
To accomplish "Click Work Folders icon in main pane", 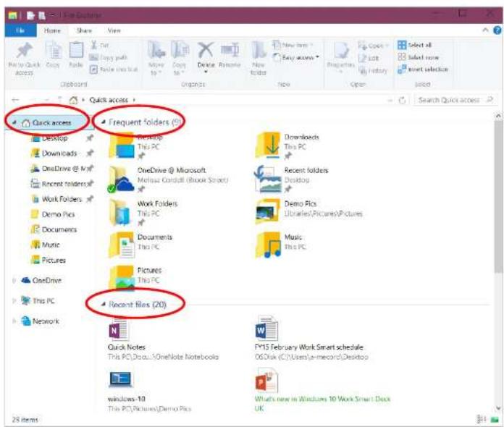I will pyautogui.click(x=120, y=212).
